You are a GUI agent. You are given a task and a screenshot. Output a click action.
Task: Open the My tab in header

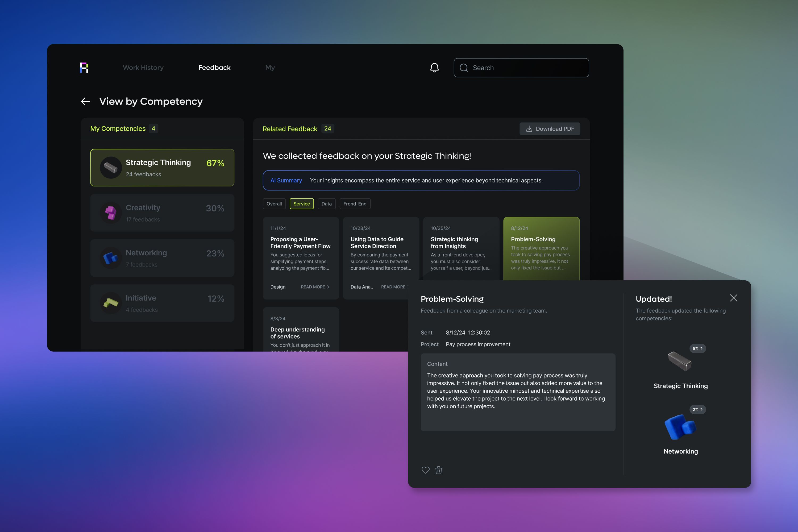(x=270, y=68)
